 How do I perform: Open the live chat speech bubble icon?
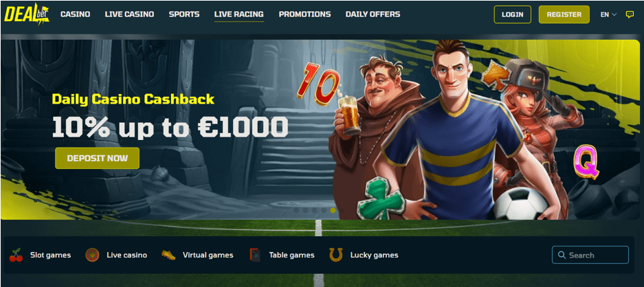click(x=629, y=14)
